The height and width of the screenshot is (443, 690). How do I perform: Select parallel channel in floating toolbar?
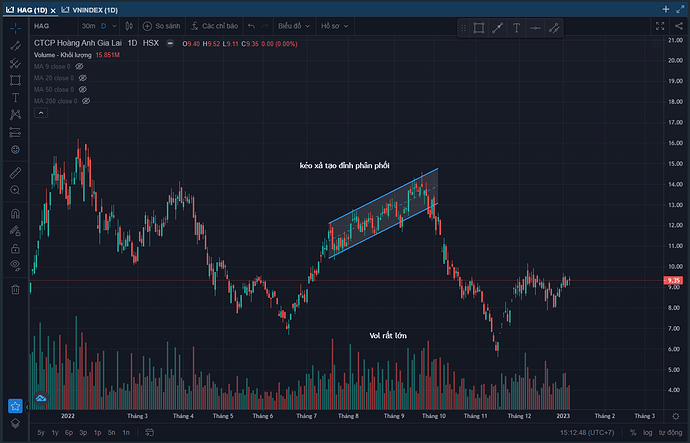tap(554, 28)
